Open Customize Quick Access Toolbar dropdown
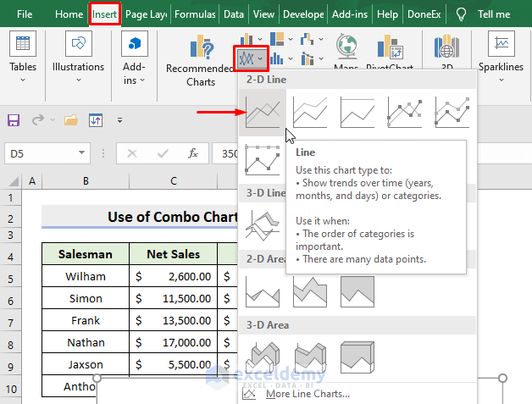This screenshot has width=532, height=404. 119,120
